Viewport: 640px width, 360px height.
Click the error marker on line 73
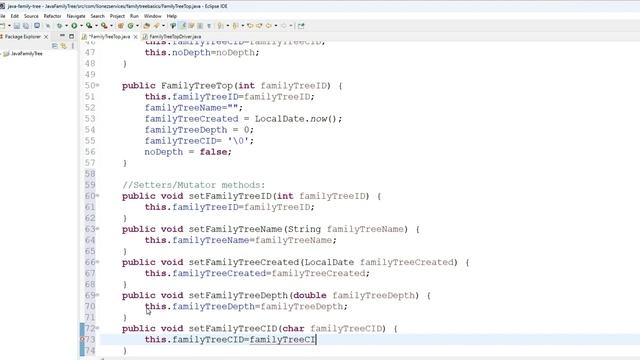pos(82,340)
